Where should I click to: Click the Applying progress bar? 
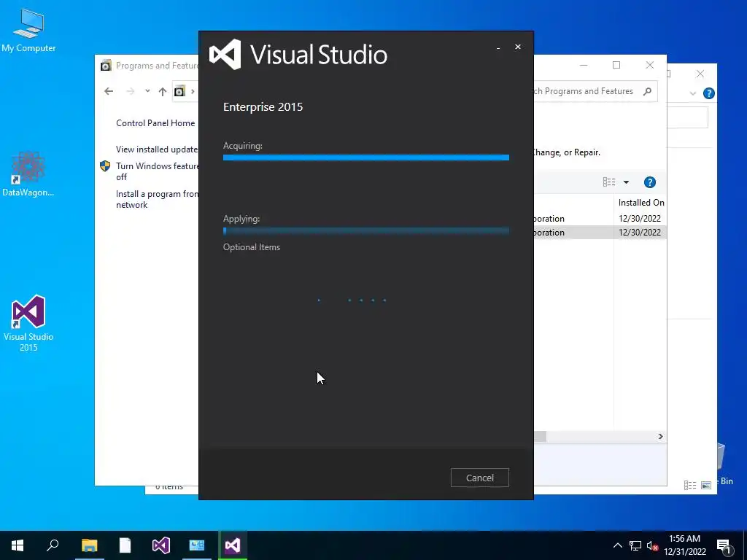pos(366,231)
